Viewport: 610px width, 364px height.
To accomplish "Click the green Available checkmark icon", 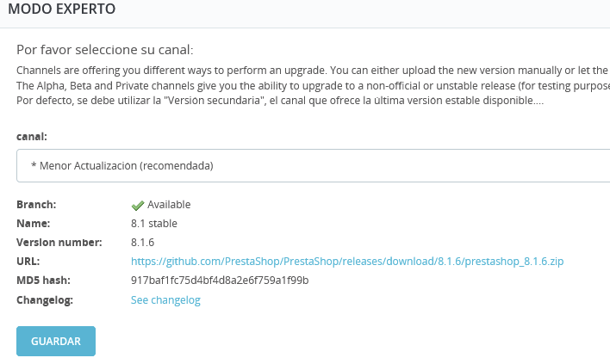I will [137, 205].
